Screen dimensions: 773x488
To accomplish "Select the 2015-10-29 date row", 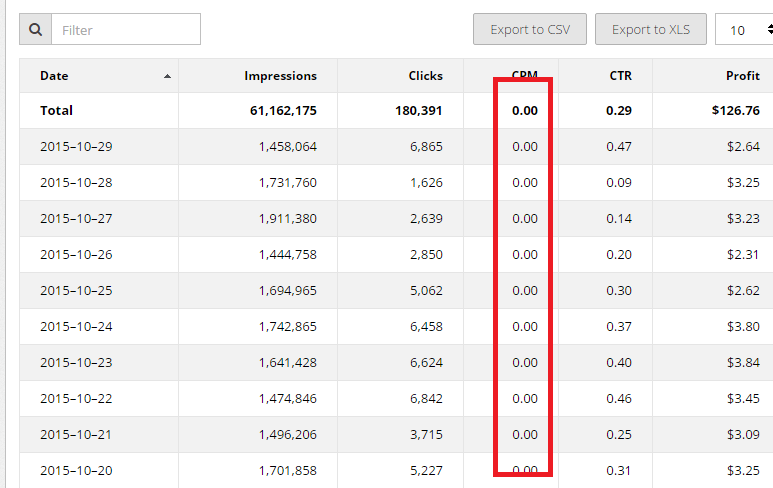I will (x=76, y=147).
